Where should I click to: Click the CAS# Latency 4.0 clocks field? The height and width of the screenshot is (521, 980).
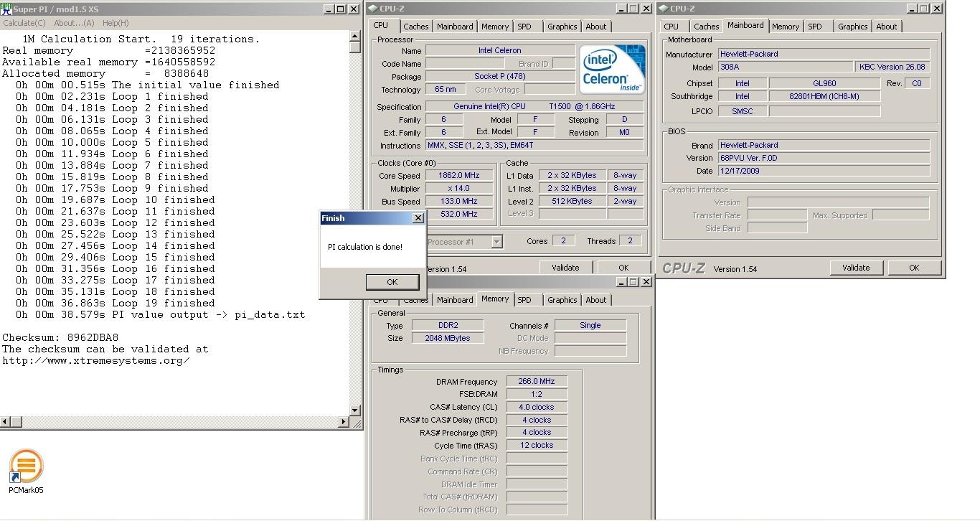[537, 407]
